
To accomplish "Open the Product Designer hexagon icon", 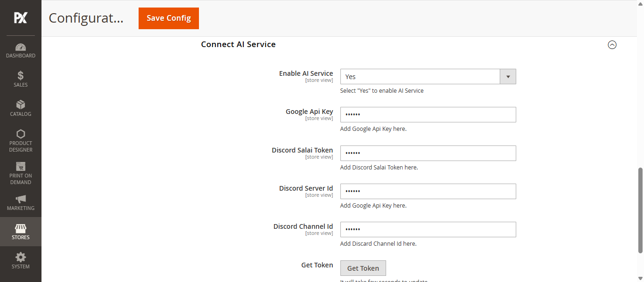I will [x=21, y=134].
